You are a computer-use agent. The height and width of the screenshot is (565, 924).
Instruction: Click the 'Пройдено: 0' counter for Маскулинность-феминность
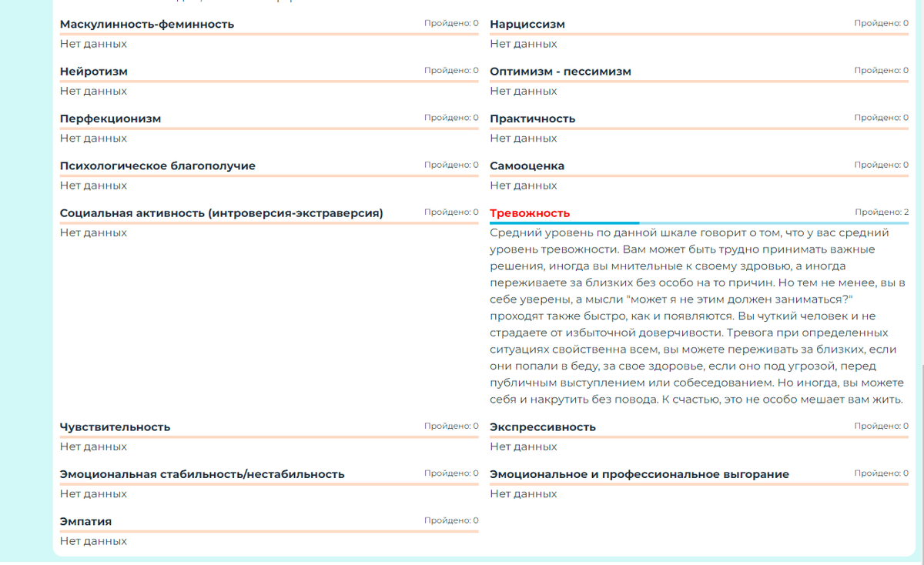pos(451,23)
